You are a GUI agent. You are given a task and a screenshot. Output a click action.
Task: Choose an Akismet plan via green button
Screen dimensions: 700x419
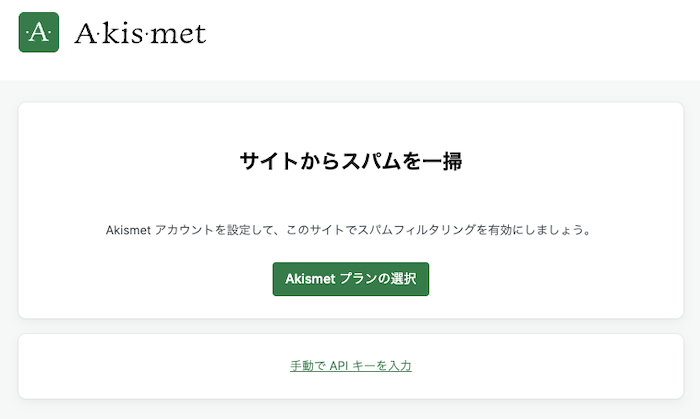pos(350,279)
